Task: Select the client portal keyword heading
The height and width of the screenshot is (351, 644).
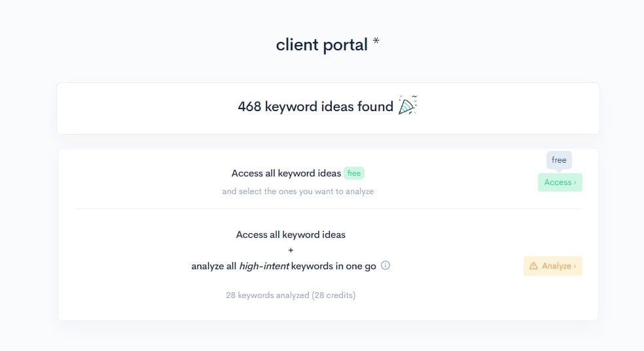Action: click(x=321, y=45)
